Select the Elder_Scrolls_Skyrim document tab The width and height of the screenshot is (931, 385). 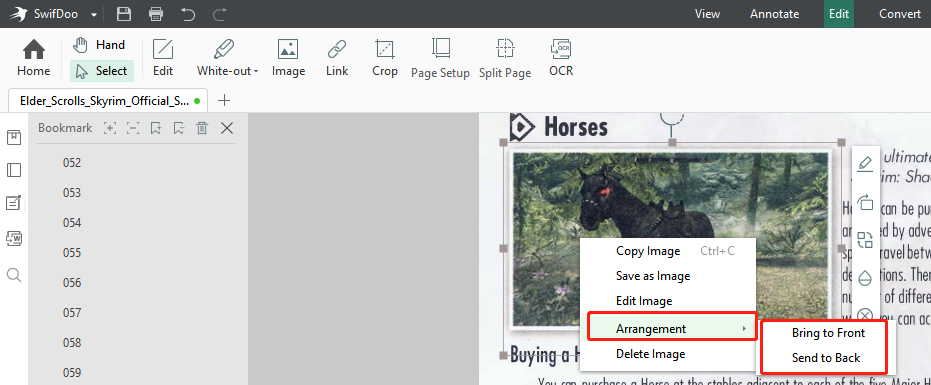[108, 100]
